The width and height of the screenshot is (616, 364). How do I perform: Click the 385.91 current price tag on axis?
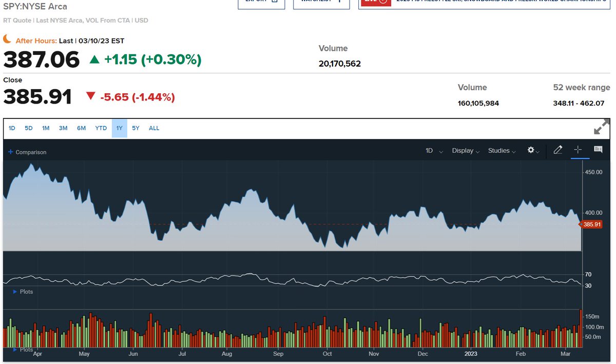point(591,225)
